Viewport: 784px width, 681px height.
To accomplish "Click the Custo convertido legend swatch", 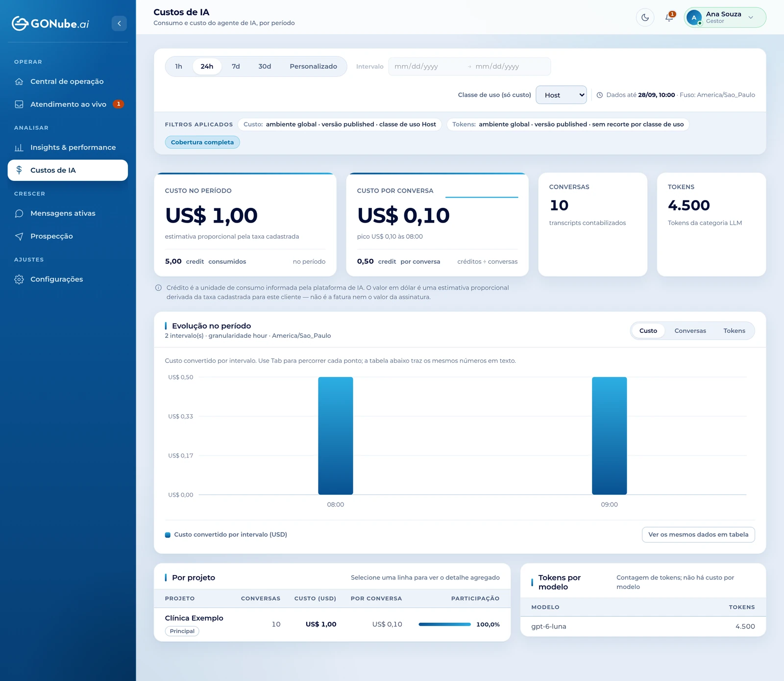I will click(168, 535).
